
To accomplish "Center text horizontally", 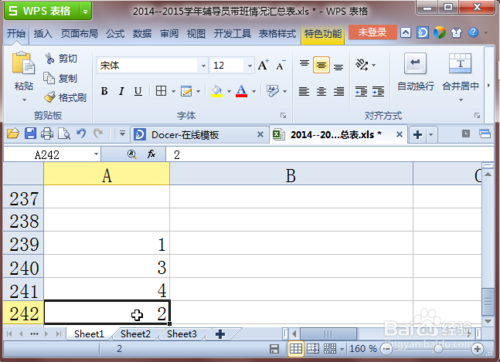I will (321, 91).
